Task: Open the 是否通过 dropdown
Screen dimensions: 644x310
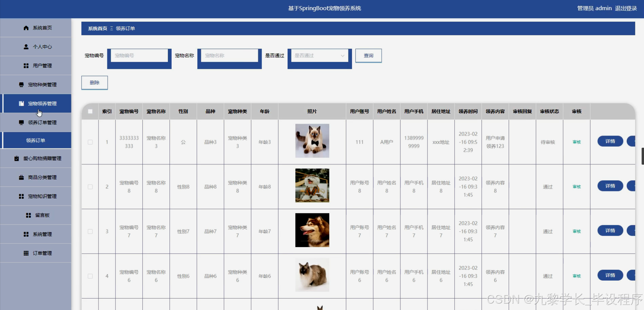Action: 319,55
